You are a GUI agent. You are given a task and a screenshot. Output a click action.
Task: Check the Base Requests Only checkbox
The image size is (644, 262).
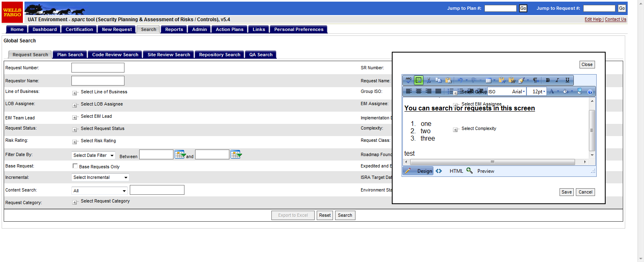click(x=75, y=166)
